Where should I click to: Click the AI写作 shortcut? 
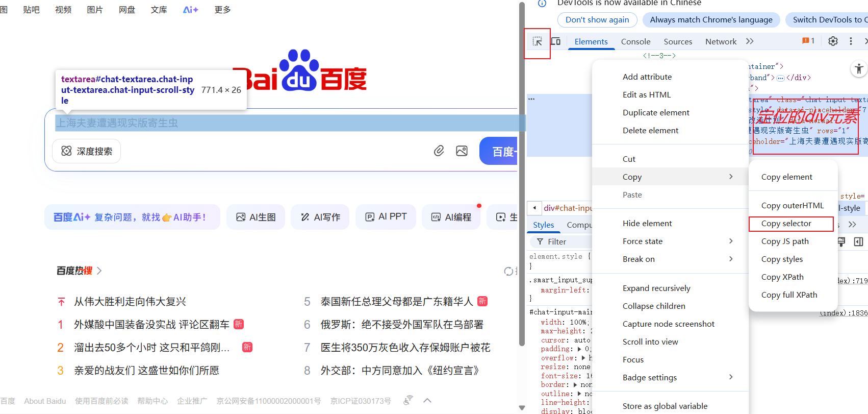pos(320,217)
